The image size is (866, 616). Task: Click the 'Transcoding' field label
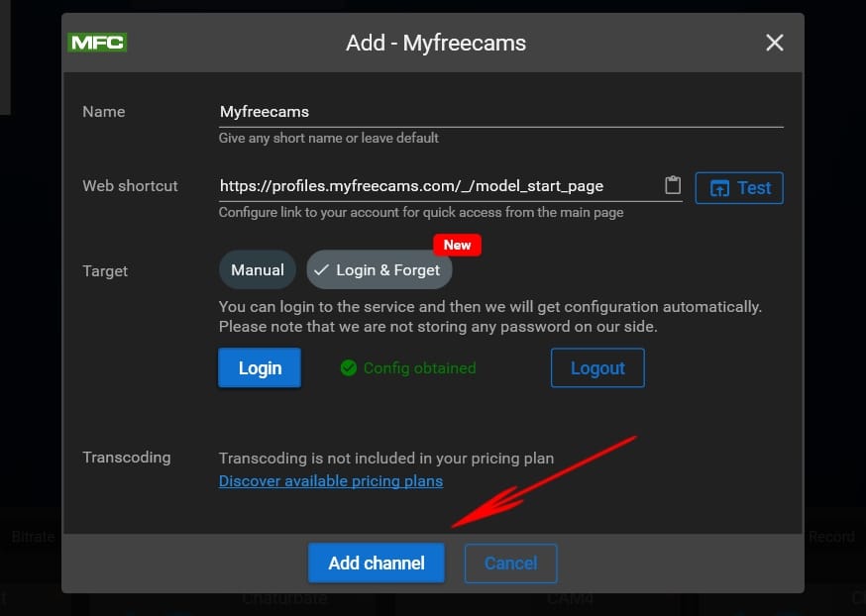pyautogui.click(x=127, y=458)
